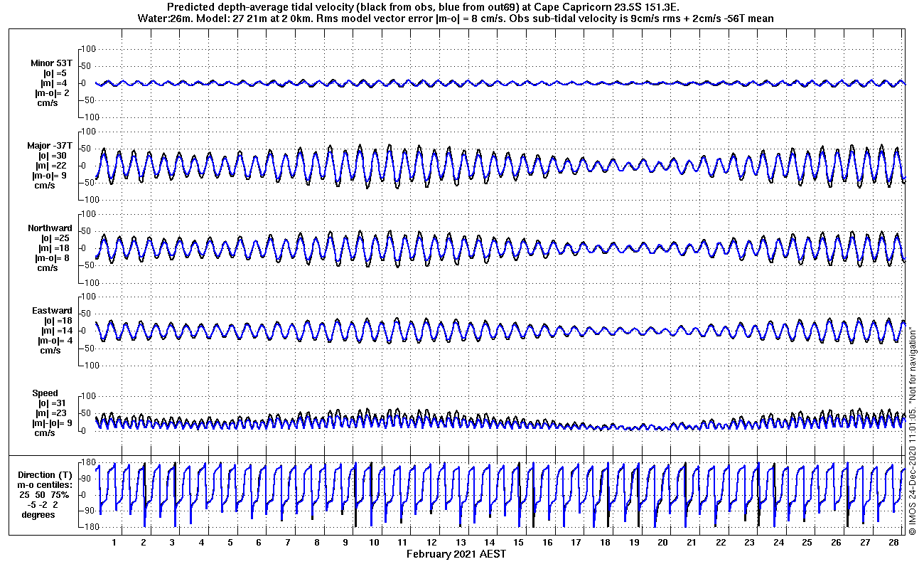924x569 pixels.
Task: Click date tick label '9' on time axis
Action: pos(345,543)
